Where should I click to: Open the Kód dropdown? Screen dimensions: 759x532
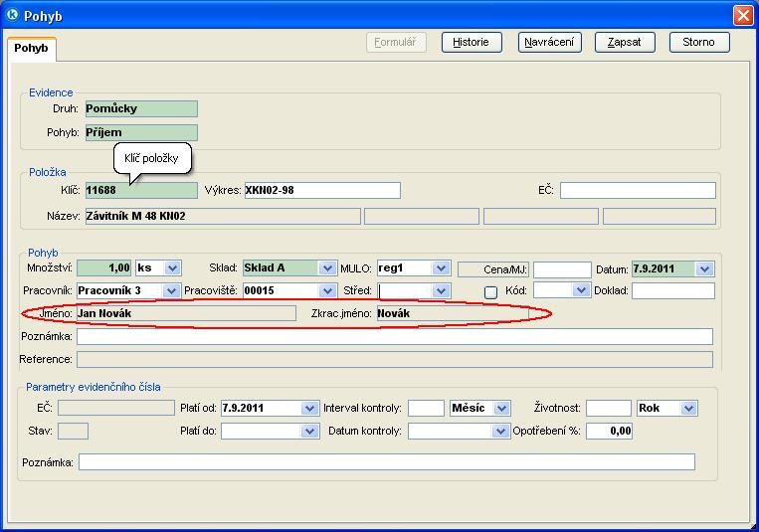(580, 290)
